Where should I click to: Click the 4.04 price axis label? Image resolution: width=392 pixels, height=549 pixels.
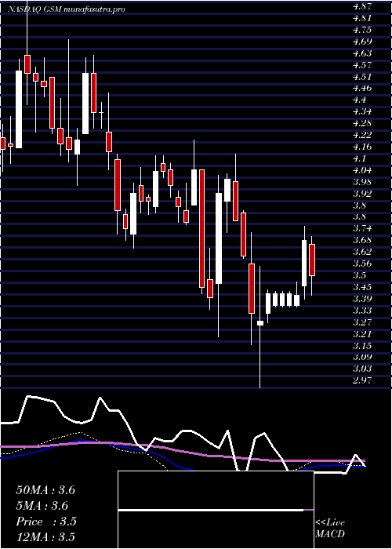(362, 170)
